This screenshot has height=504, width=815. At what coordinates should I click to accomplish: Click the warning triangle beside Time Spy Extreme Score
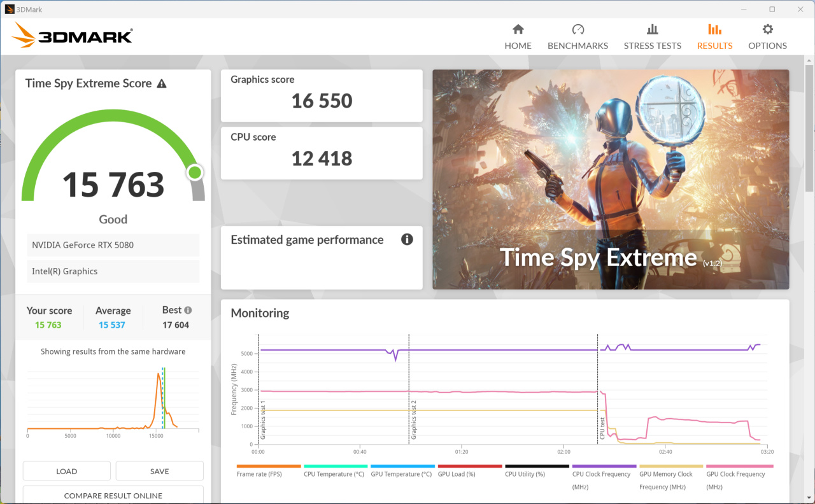pyautogui.click(x=162, y=83)
